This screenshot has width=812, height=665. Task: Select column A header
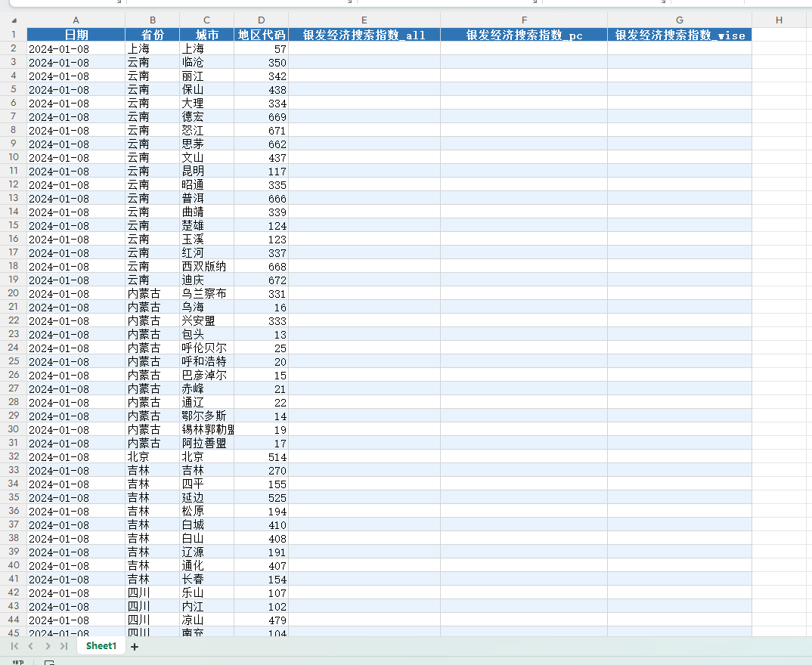click(76, 20)
